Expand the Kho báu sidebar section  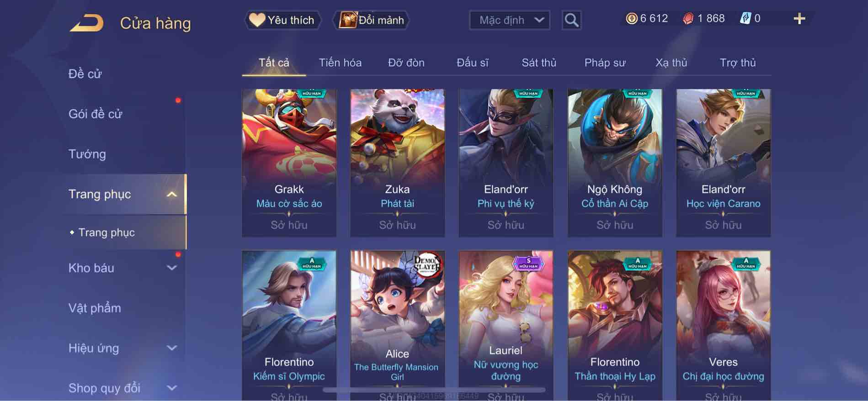click(x=171, y=268)
